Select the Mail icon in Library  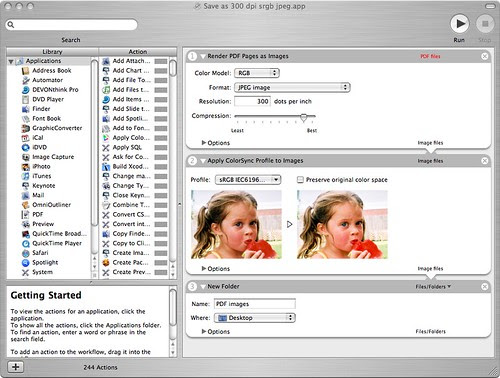point(26,195)
